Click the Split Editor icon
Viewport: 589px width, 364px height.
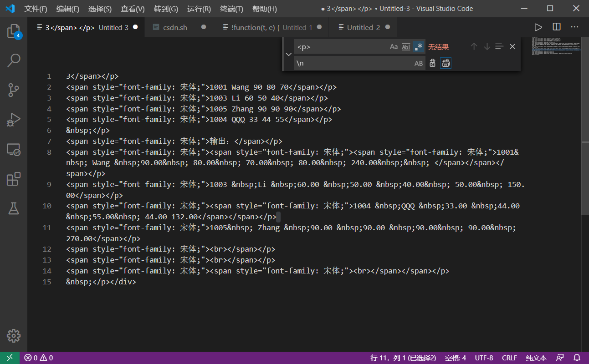(557, 27)
